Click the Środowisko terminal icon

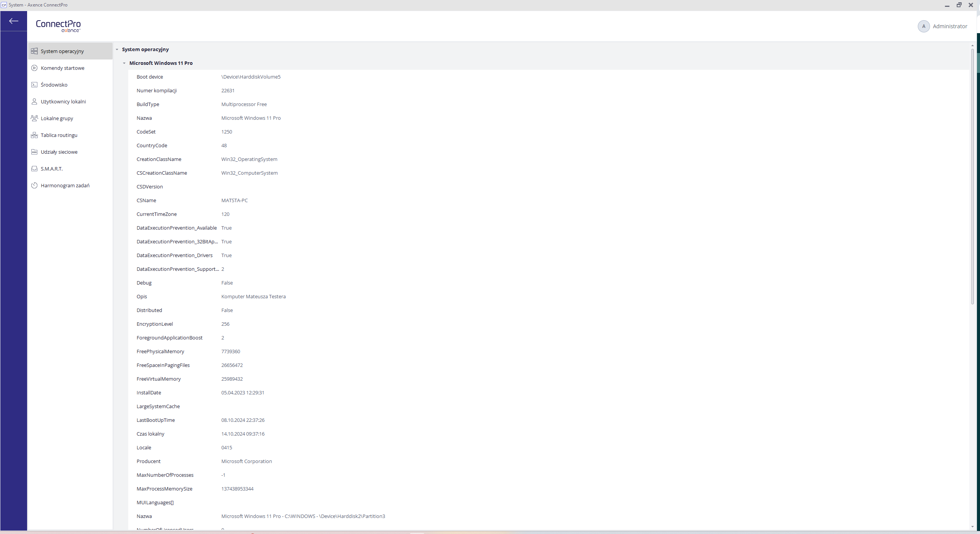point(34,85)
